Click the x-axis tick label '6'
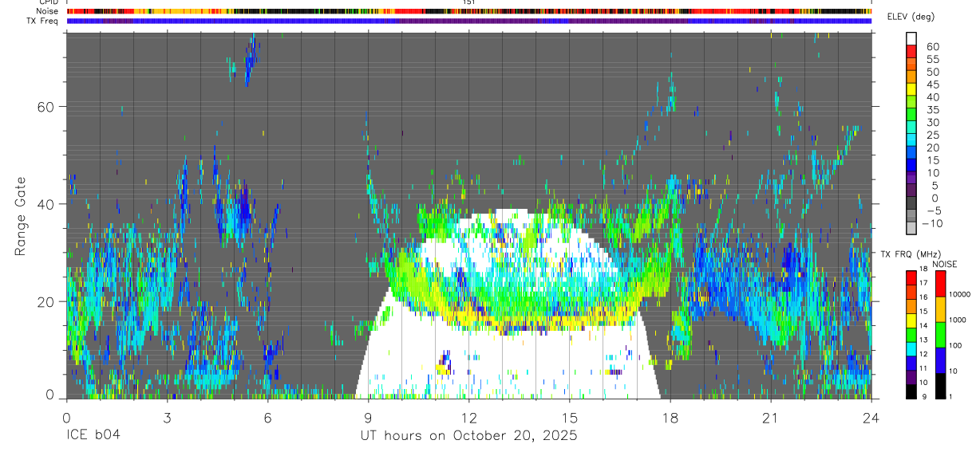This screenshot has height=452, width=980. point(267,417)
